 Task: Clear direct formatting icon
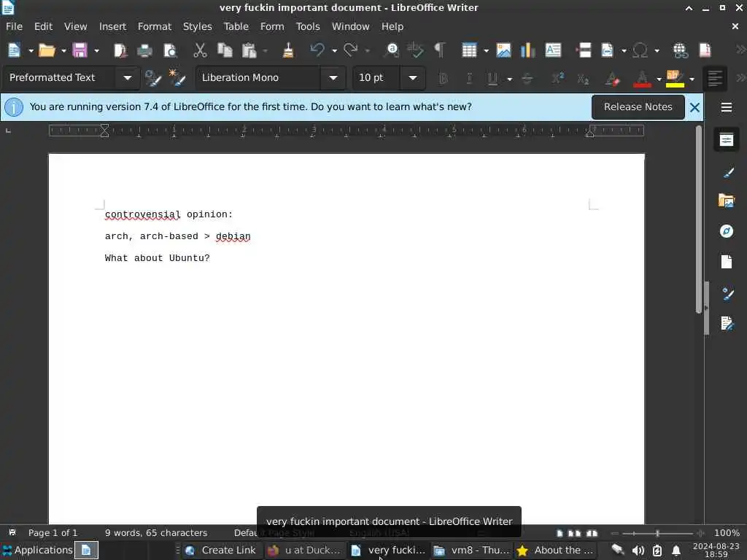point(613,78)
